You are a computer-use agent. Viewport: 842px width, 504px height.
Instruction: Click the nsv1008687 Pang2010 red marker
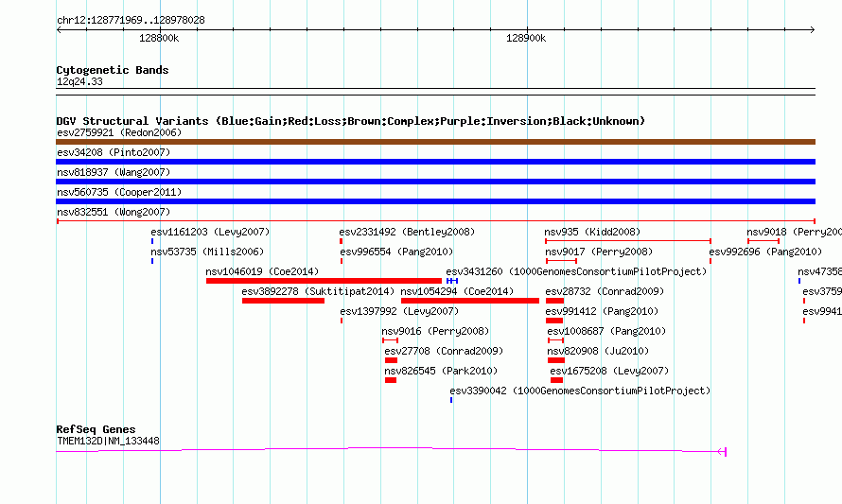[555, 340]
